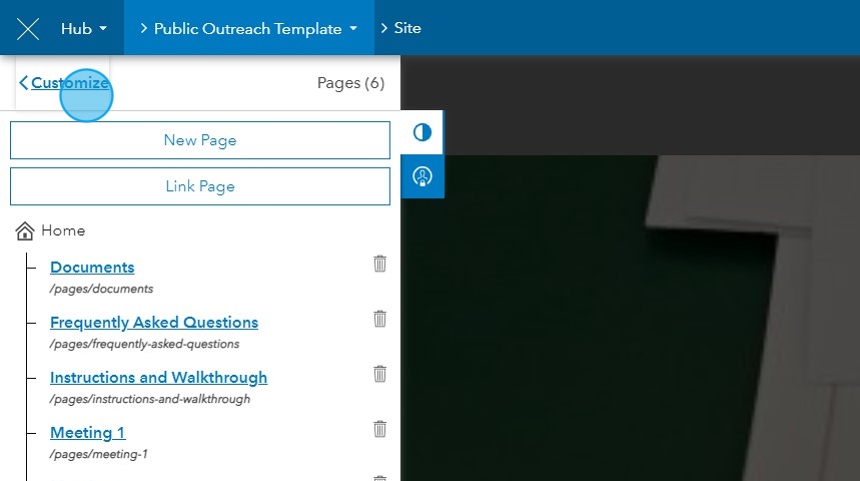860x481 pixels.
Task: Click the user lock icon button
Action: tap(422, 177)
